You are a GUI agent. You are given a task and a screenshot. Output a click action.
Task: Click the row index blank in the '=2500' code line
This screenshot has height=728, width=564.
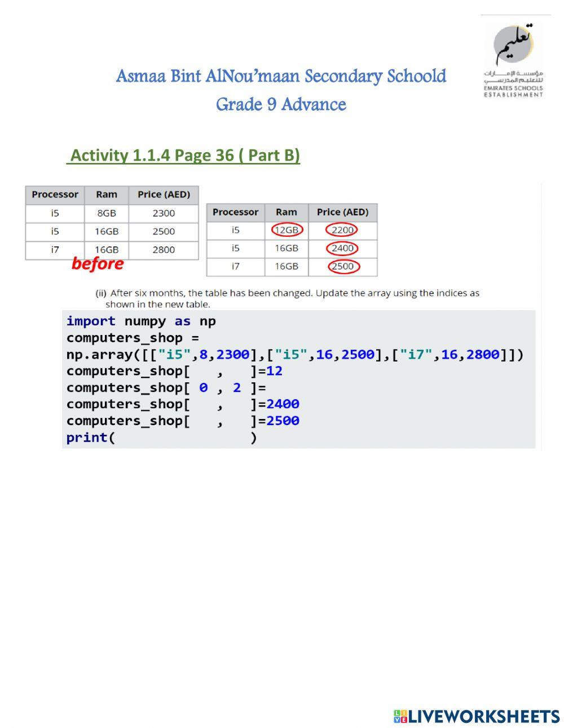point(203,421)
